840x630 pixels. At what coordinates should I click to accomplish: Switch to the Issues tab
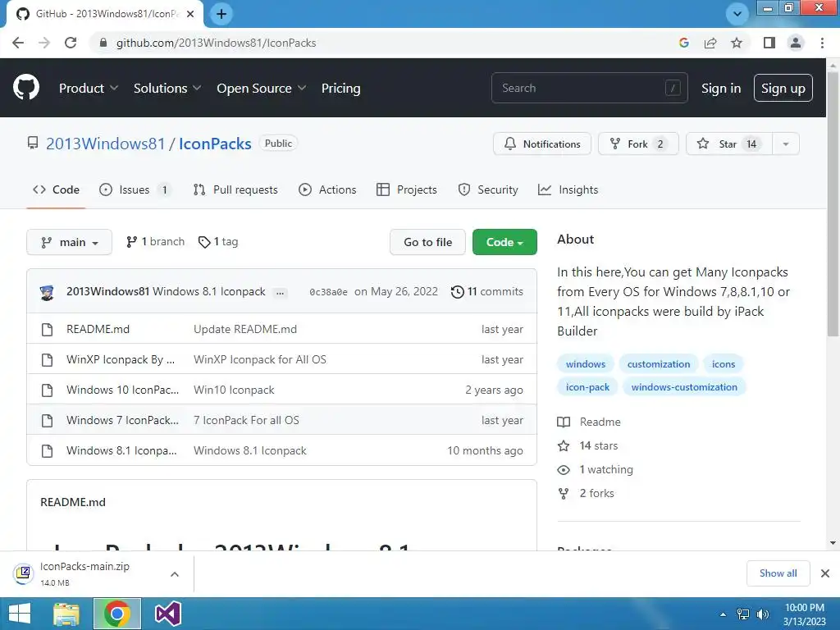(x=135, y=189)
